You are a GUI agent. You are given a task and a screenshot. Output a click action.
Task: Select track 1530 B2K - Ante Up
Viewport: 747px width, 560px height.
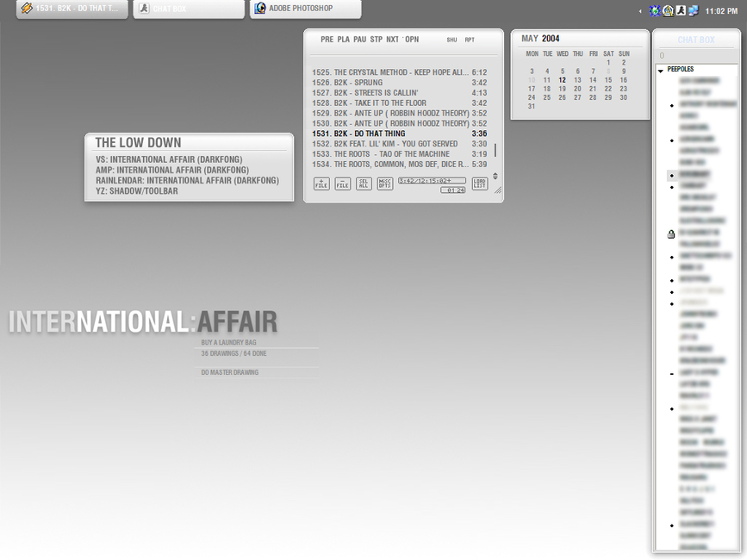tap(399, 123)
